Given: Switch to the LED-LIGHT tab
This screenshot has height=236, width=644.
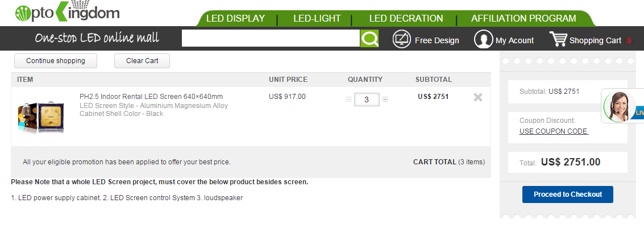Looking at the screenshot, I should pyautogui.click(x=317, y=18).
